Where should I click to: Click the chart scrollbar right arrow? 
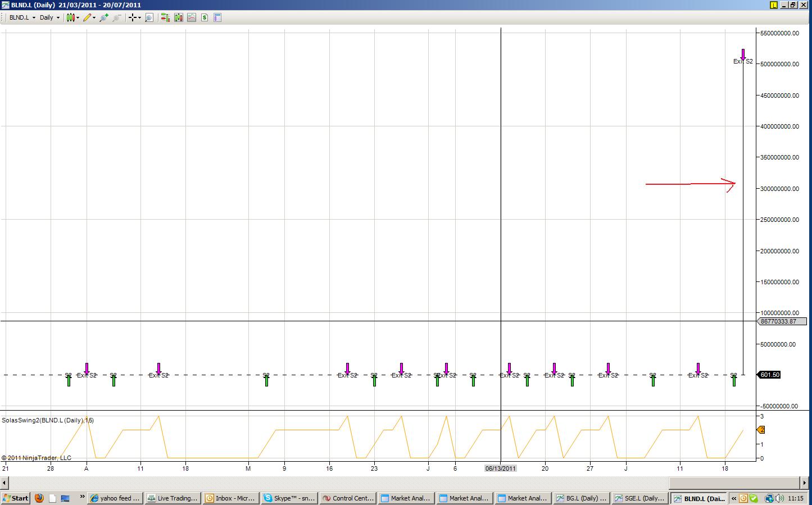pyautogui.click(x=804, y=483)
